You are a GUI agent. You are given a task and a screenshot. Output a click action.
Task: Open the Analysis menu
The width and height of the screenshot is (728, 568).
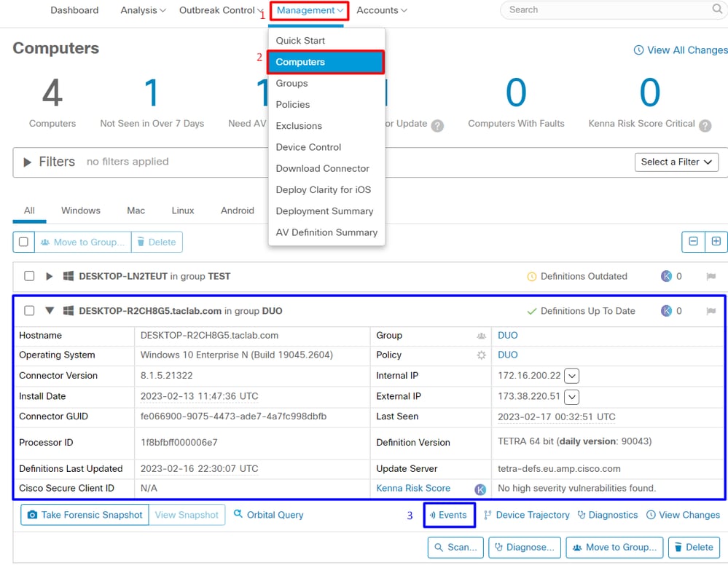(143, 10)
